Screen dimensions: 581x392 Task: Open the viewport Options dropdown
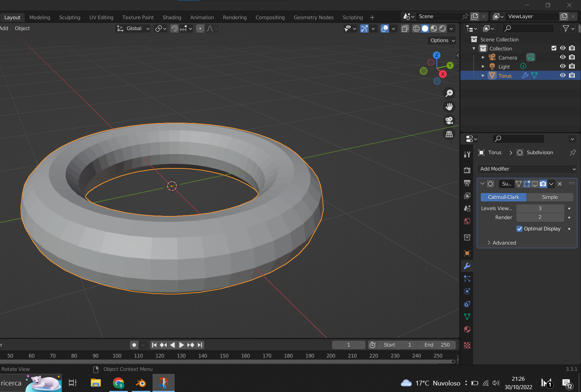442,41
